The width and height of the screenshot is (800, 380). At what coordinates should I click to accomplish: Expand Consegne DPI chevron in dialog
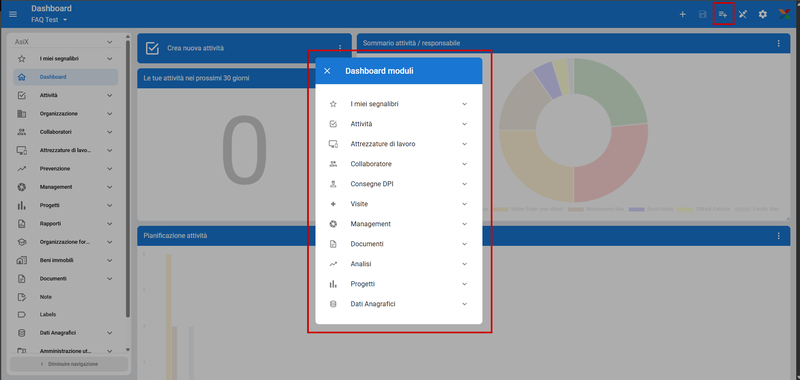[x=464, y=184]
